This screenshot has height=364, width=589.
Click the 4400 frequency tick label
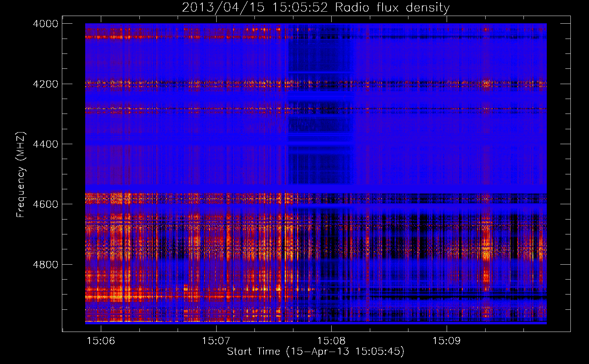(x=46, y=144)
